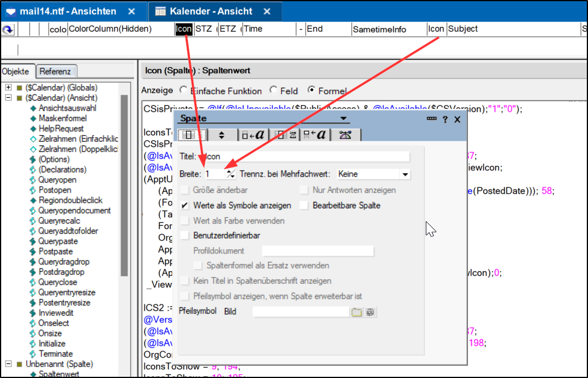The height and width of the screenshot is (378, 588).
Task: Open the Trennz. bei Mehrfachwert dropdown
Action: coord(405,174)
